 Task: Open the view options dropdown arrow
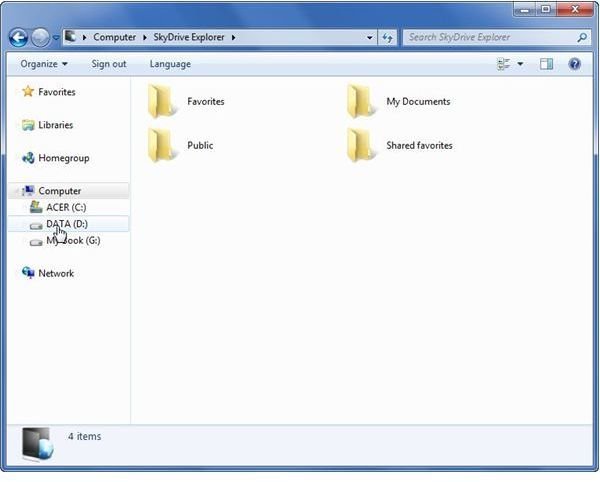(x=520, y=64)
